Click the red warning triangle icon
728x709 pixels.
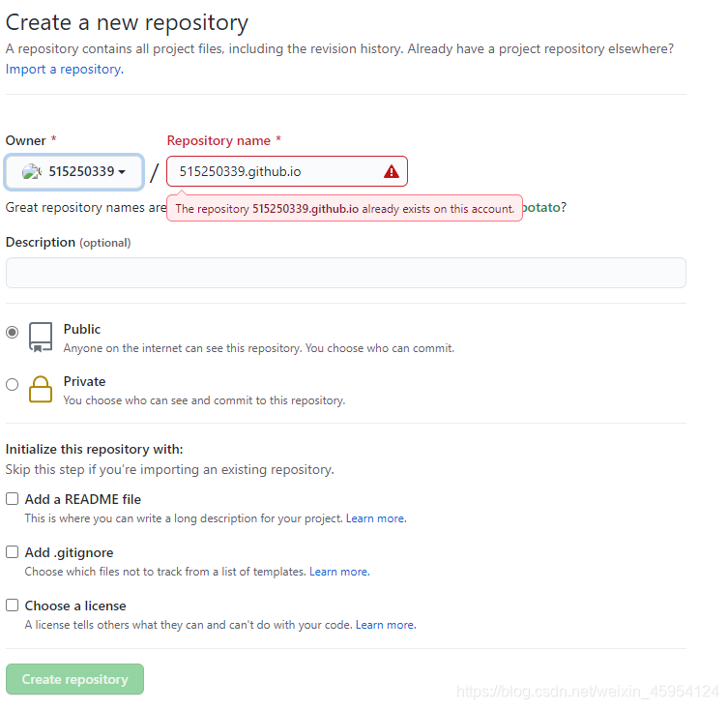point(391,171)
